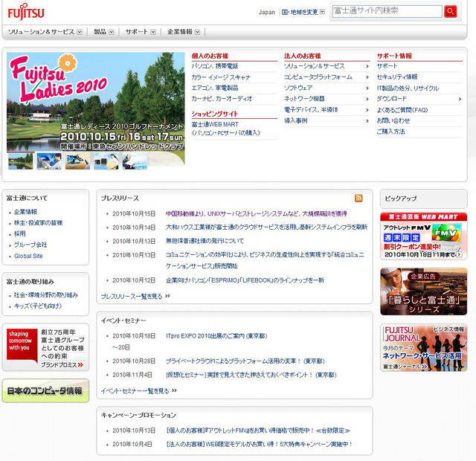Image resolution: width=476 pixels, height=461 pixels.
Task: Open 企業情報 in the 富士通について sidebar
Action: pyautogui.click(x=25, y=212)
